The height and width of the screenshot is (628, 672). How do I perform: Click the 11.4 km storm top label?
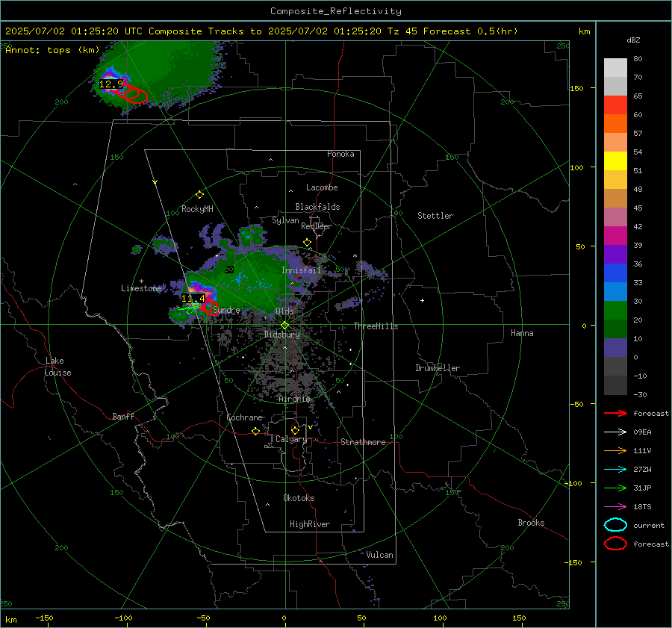193,299
